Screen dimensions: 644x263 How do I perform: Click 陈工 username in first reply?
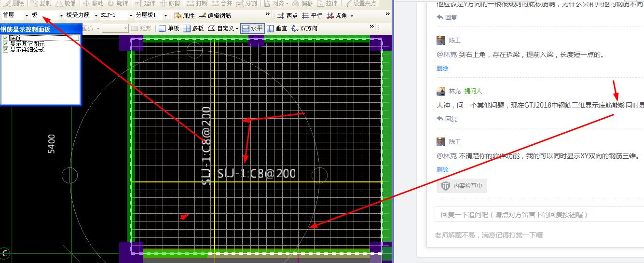455,41
